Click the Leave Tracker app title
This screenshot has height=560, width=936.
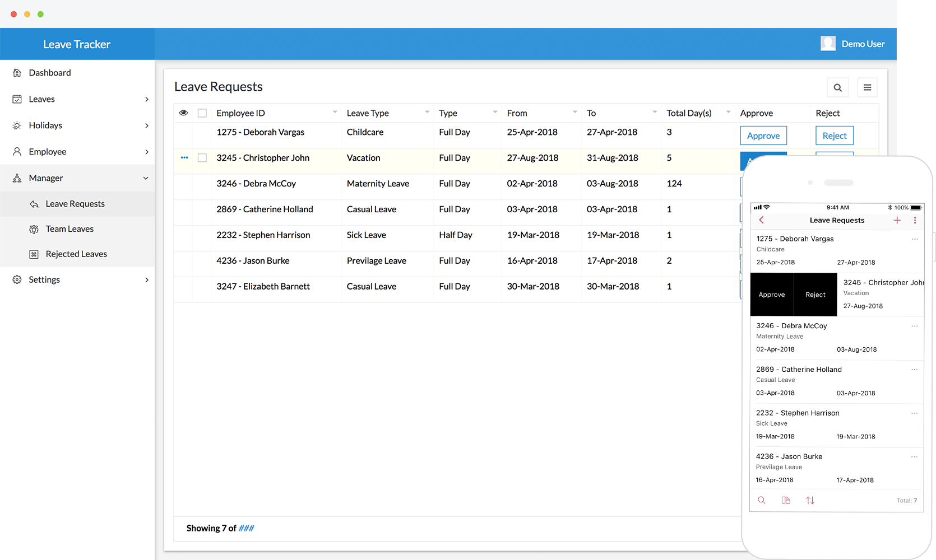tap(77, 44)
